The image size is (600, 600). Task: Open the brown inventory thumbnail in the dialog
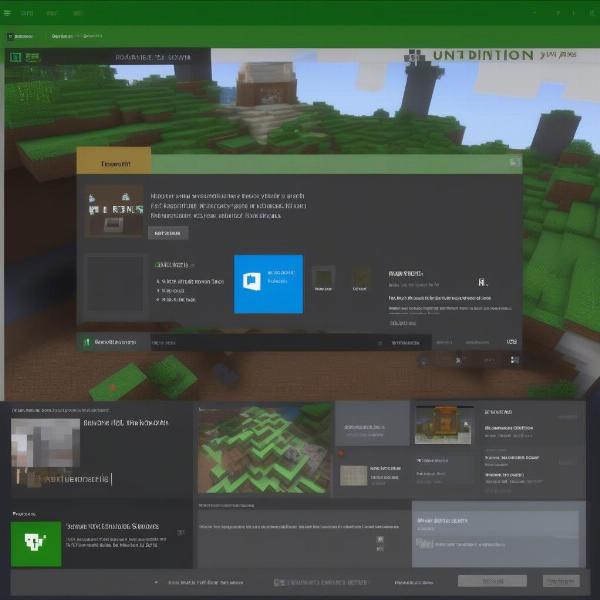click(114, 211)
